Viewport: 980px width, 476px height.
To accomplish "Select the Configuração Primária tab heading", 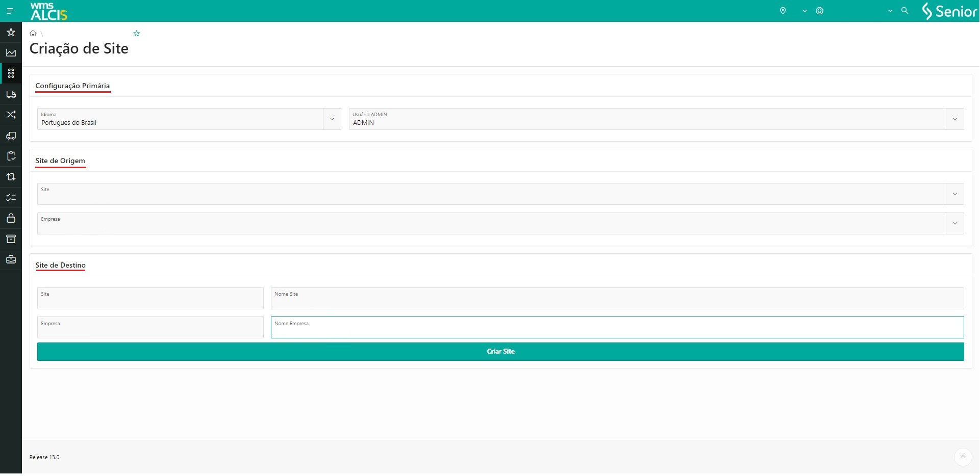I will coord(72,86).
